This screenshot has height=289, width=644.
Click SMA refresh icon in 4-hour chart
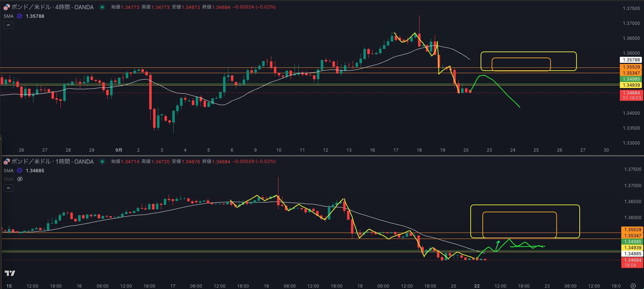click(x=20, y=16)
